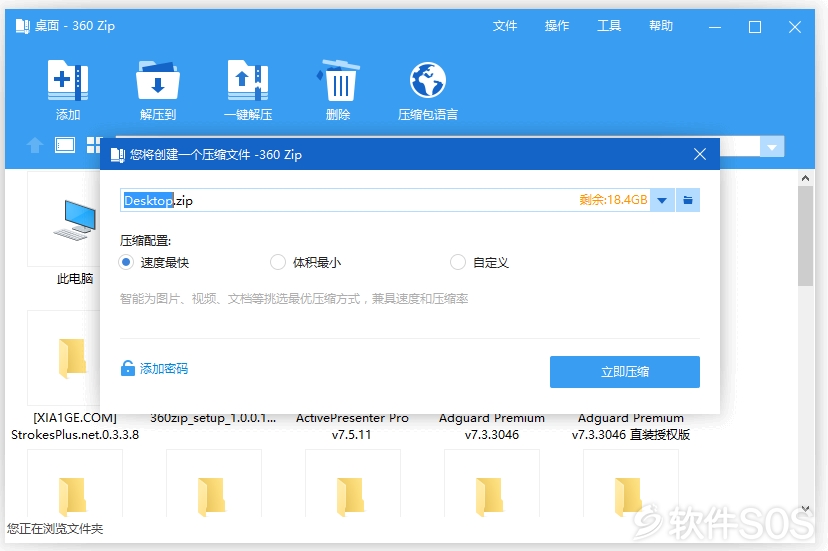Image resolution: width=828 pixels, height=551 pixels.
Task: Go up one folder with the arrow icon
Action: 35,145
